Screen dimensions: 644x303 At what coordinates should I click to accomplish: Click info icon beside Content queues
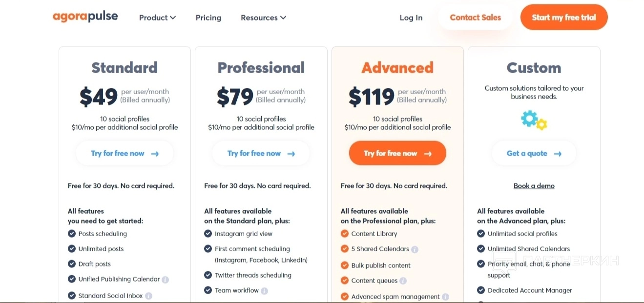click(403, 281)
